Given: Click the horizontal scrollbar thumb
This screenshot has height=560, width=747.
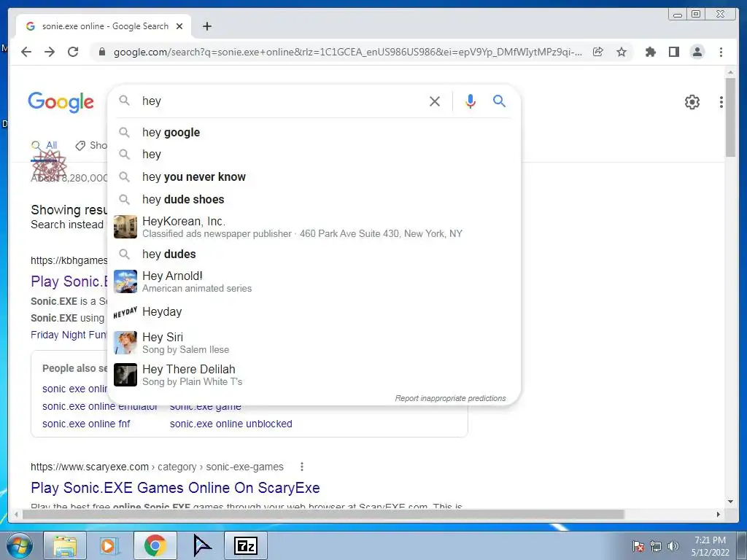Looking at the screenshot, I should coord(323,514).
